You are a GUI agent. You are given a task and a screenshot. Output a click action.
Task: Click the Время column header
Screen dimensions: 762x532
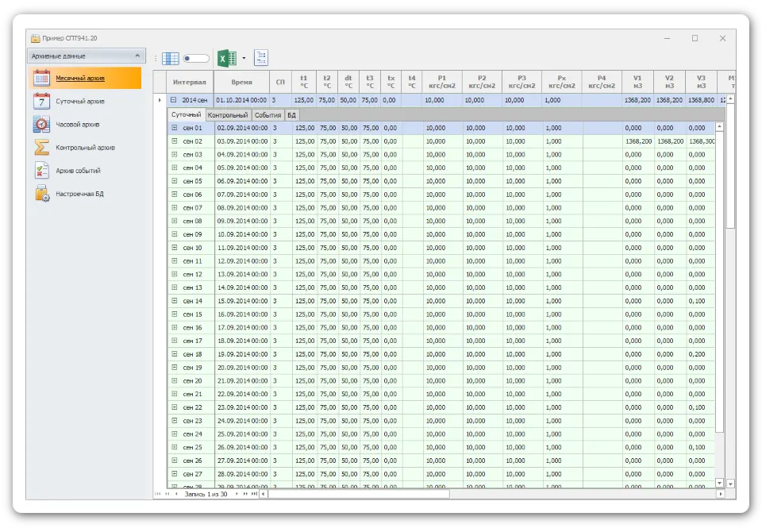[242, 82]
